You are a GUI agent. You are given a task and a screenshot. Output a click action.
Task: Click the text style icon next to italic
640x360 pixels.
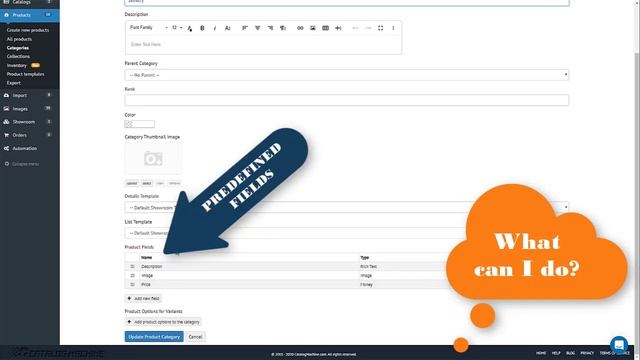227,28
